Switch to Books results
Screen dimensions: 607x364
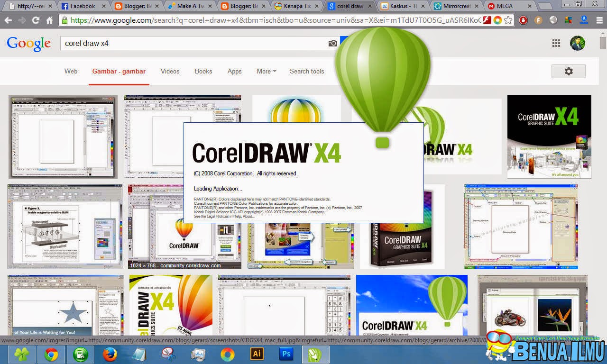(x=203, y=71)
